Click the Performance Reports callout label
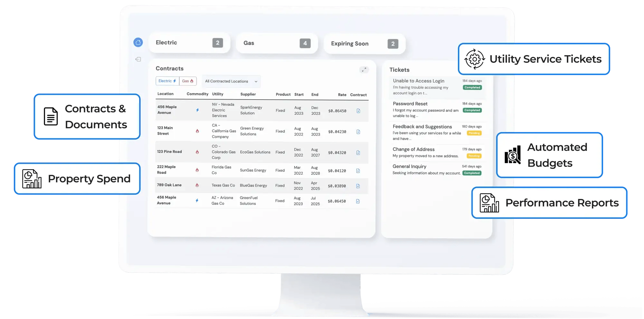 tap(562, 203)
